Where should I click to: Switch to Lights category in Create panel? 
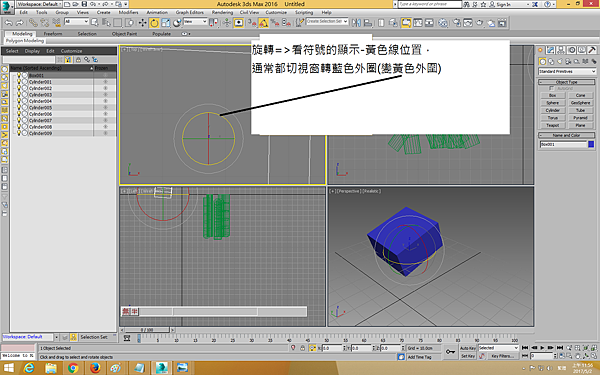pos(560,62)
